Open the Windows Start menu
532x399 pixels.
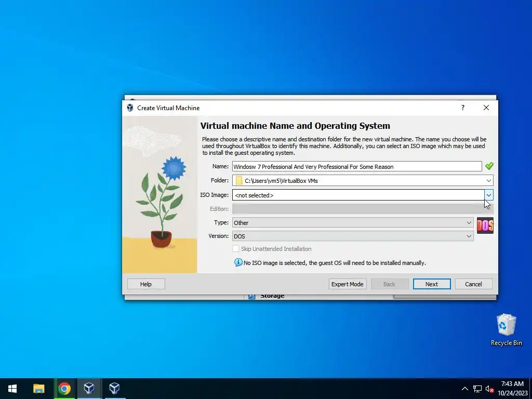point(12,389)
